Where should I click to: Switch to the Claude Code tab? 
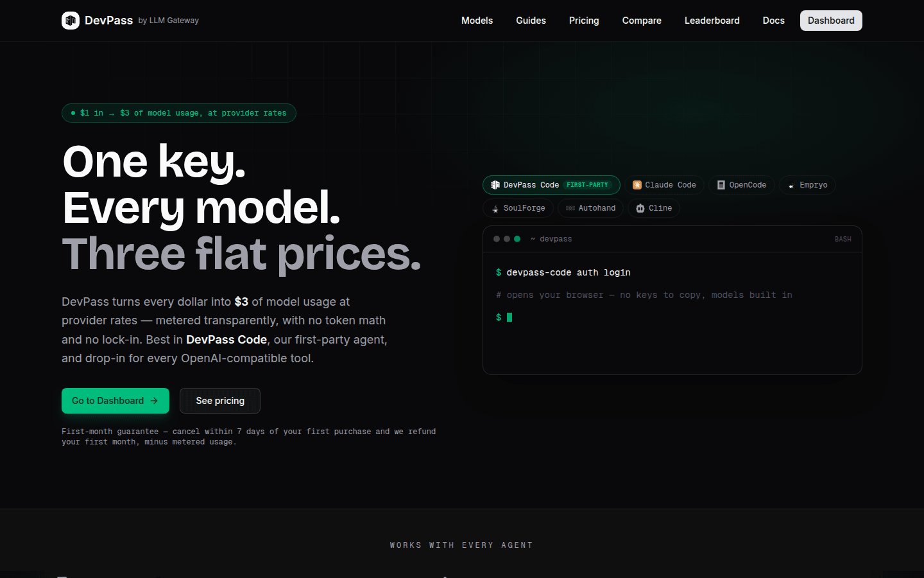[x=664, y=185]
